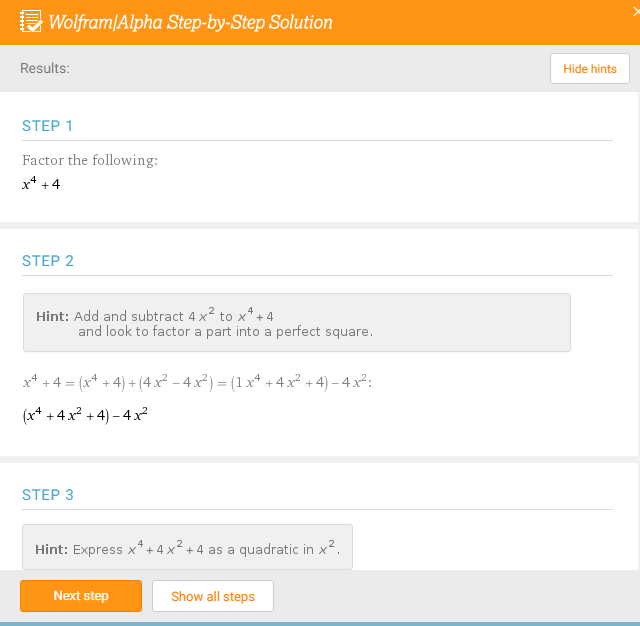This screenshot has height=626, width=640.
Task: Select the STEP 2 heading
Action: (x=48, y=261)
